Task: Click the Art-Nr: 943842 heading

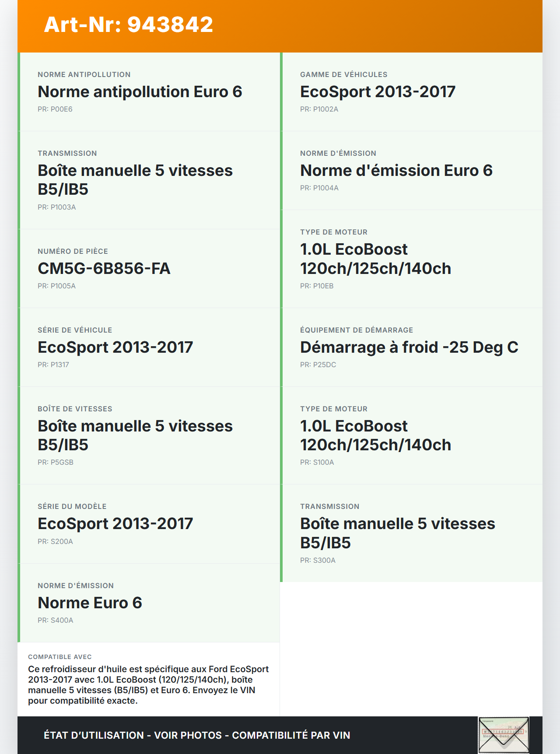Action: click(x=129, y=25)
